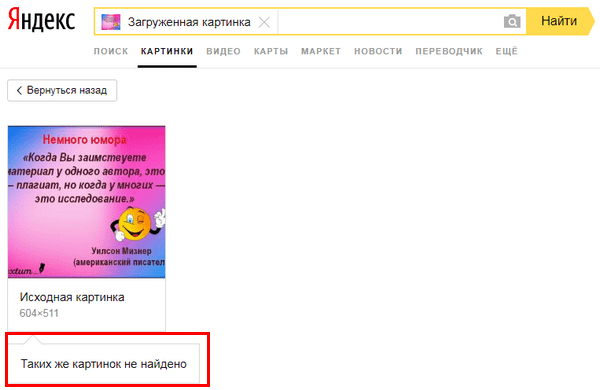Click the Исходная картинка label
The image size is (600, 390).
72,297
